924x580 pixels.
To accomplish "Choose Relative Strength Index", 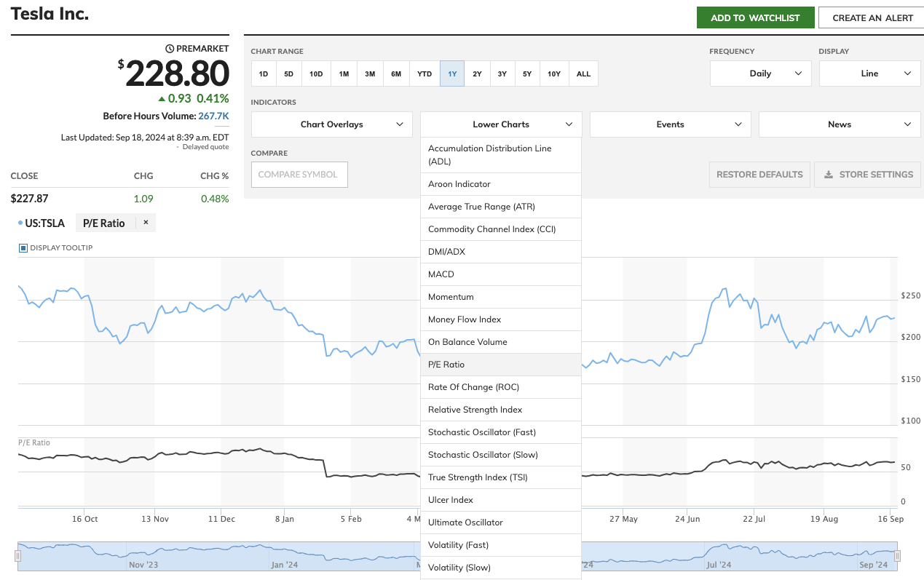I will 501,410.
